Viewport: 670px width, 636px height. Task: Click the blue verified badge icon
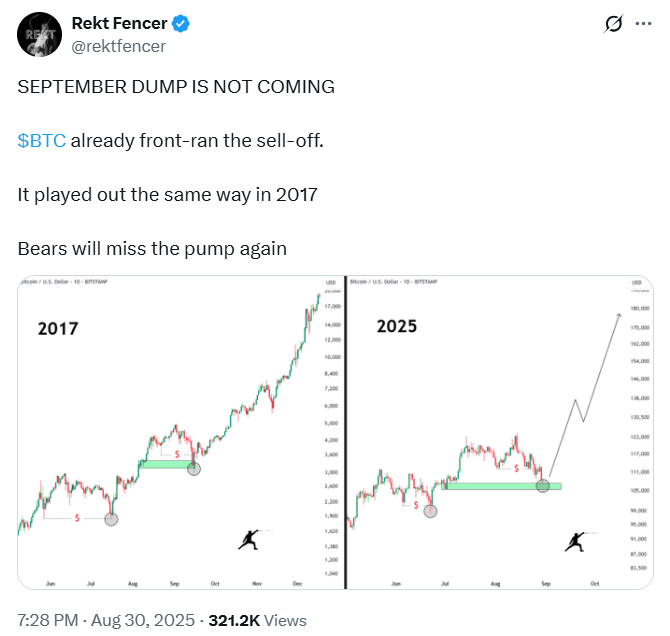pos(181,24)
